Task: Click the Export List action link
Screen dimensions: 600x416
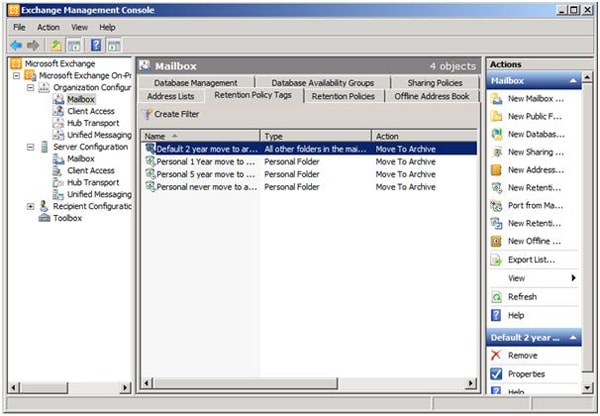Action: [531, 260]
